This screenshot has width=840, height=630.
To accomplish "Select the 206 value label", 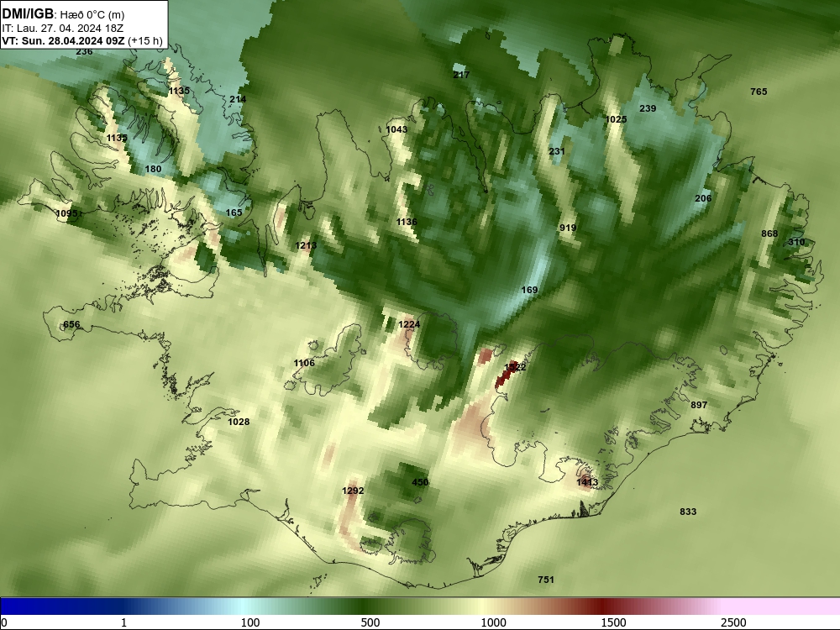I will 703,198.
